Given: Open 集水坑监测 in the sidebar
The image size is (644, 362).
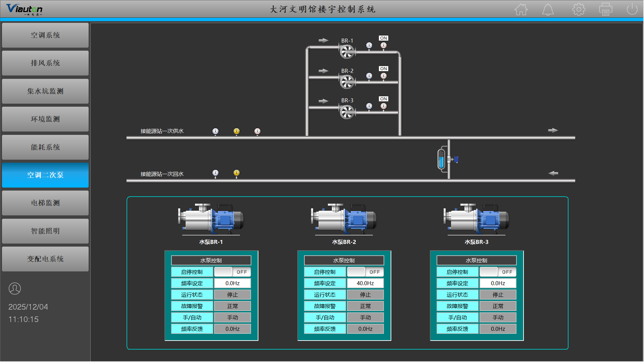Looking at the screenshot, I should pos(45,91).
